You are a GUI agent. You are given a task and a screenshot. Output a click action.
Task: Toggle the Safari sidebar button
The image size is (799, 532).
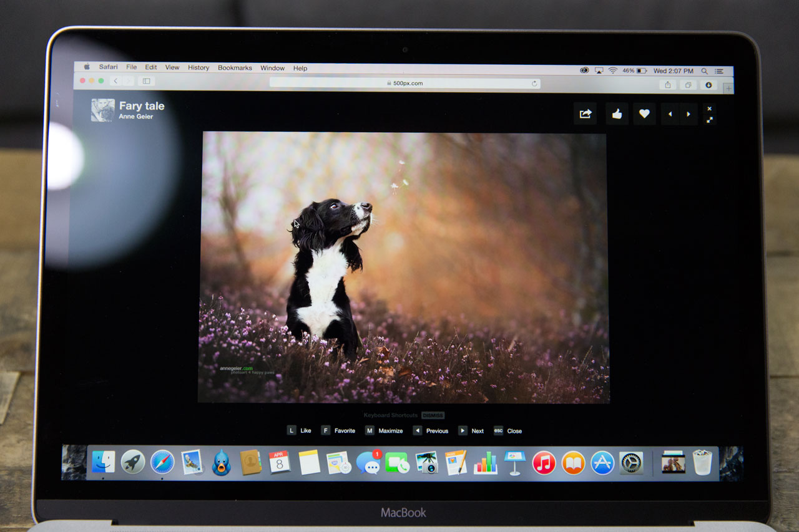pyautogui.click(x=147, y=81)
